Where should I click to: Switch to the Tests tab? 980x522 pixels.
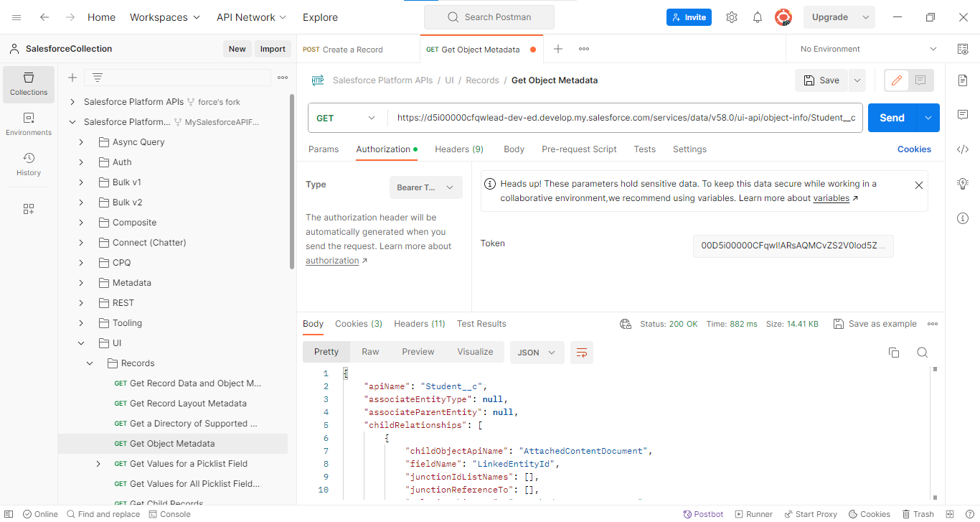tap(644, 149)
